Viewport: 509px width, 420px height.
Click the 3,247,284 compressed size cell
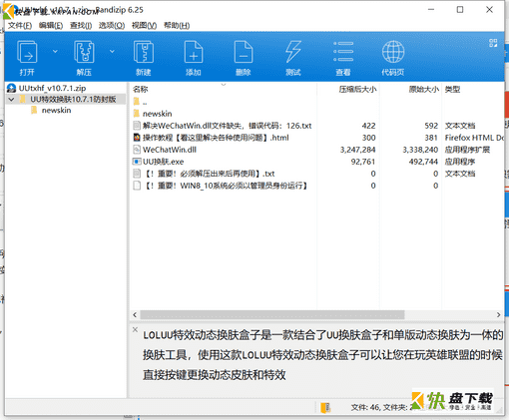[357, 150]
